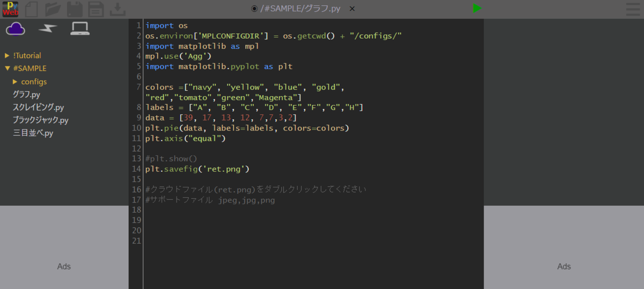This screenshot has width=644, height=289.
Task: Click the unsaved-changes circle indicator on the tab
Action: [254, 9]
